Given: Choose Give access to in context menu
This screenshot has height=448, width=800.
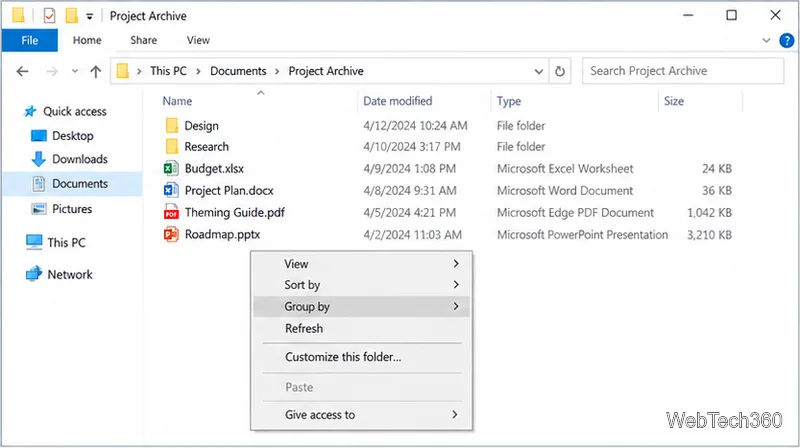Looking at the screenshot, I should point(361,414).
